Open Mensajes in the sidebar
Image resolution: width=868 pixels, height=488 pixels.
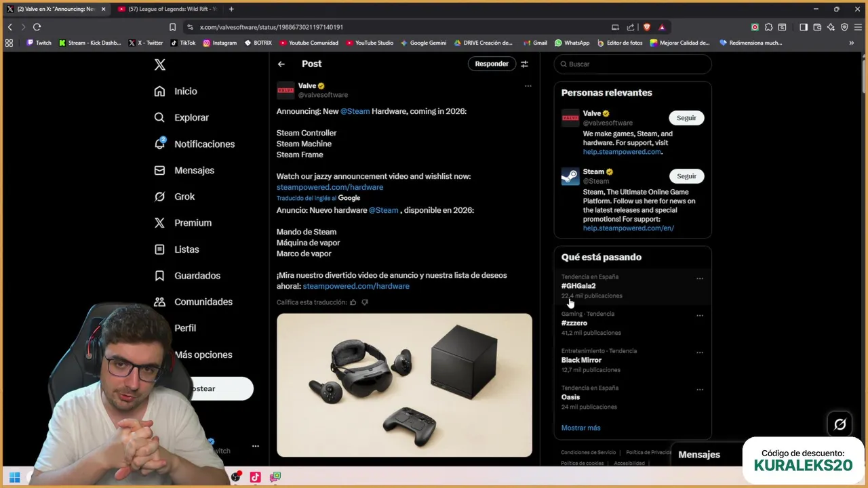click(184, 170)
